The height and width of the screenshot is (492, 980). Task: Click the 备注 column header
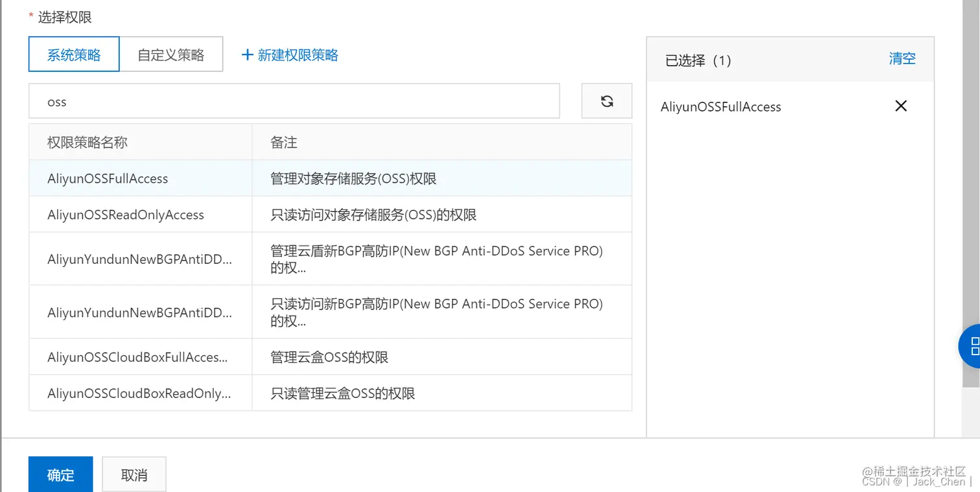pos(442,142)
